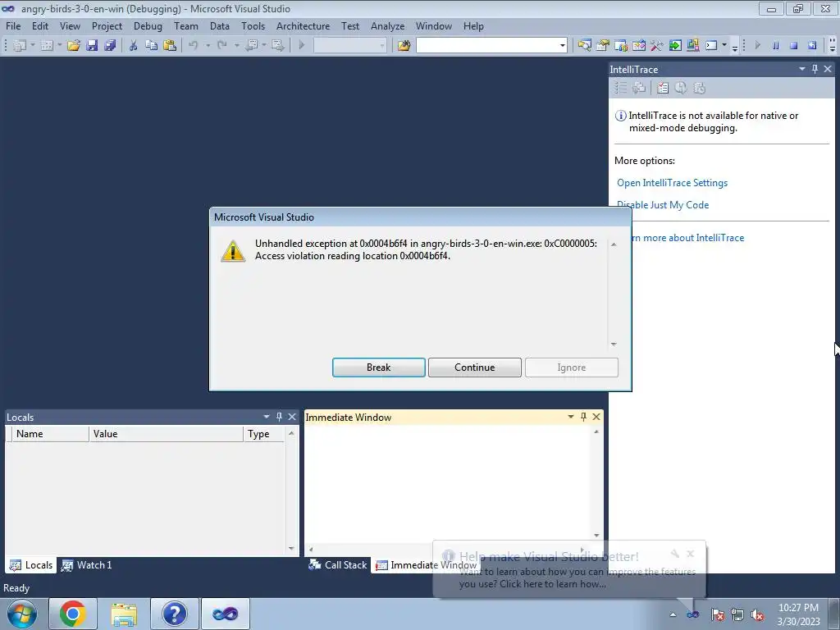Click Disable Just My Code link

(663, 204)
